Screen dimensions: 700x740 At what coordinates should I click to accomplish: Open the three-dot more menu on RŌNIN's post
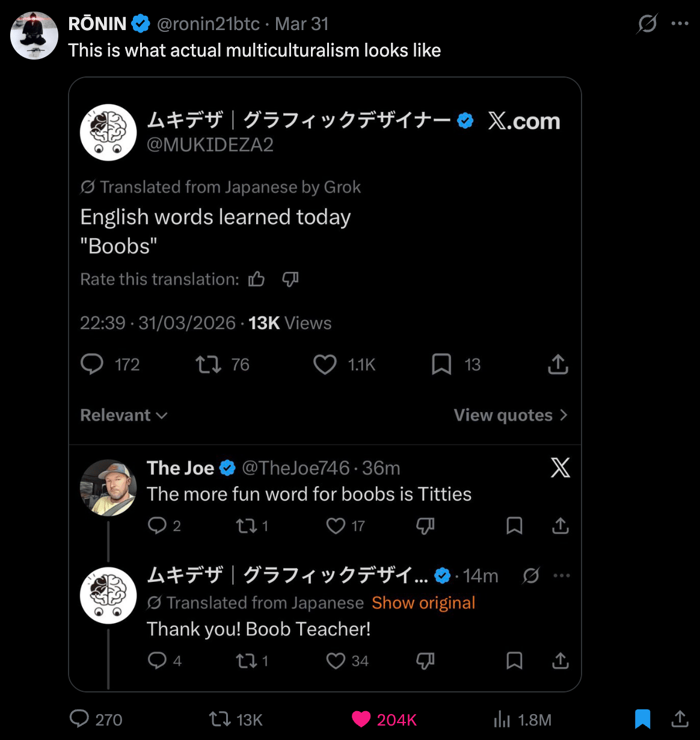click(x=680, y=24)
